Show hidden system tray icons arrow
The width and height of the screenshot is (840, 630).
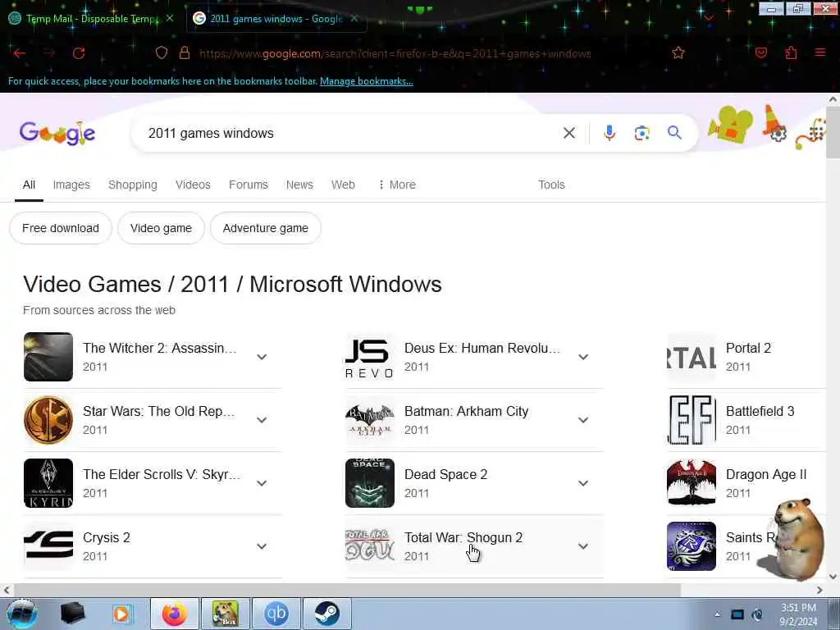pos(717,614)
